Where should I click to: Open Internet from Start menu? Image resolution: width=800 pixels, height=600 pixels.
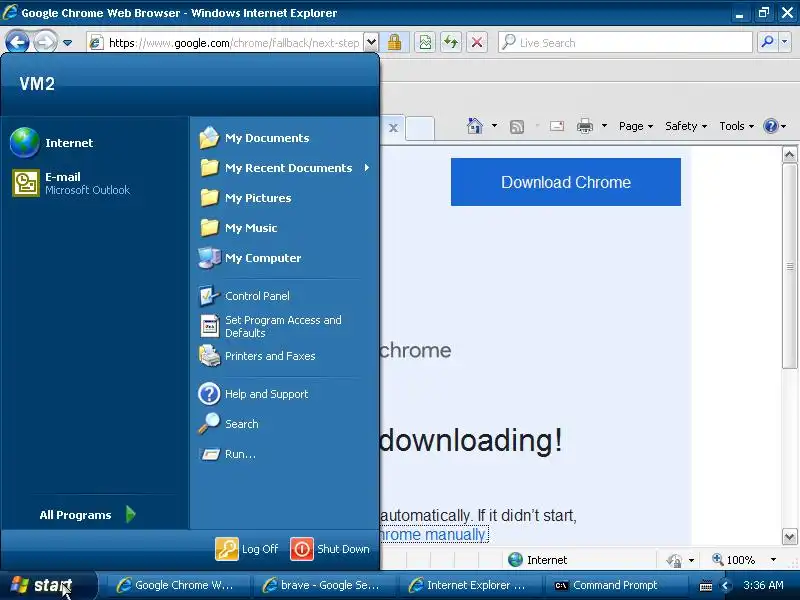coord(95,143)
